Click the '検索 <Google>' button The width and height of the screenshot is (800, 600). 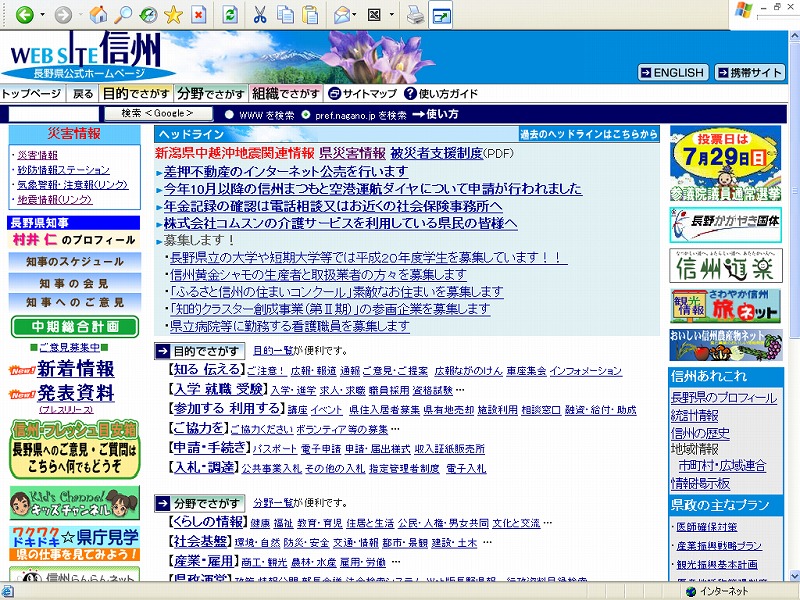tap(158, 113)
